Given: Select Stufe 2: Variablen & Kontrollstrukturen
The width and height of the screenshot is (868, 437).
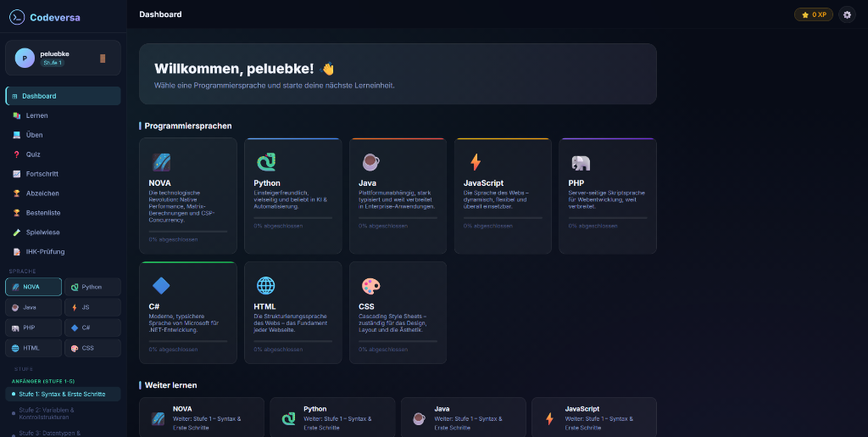Looking at the screenshot, I should tap(63, 414).
